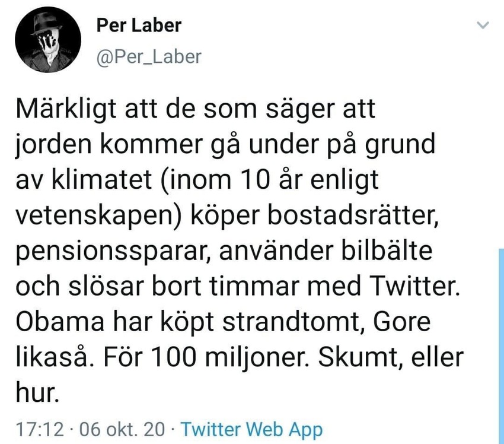The width and height of the screenshot is (504, 444).
Task: Click the 06 okt. 20 date
Action: [x=122, y=430]
